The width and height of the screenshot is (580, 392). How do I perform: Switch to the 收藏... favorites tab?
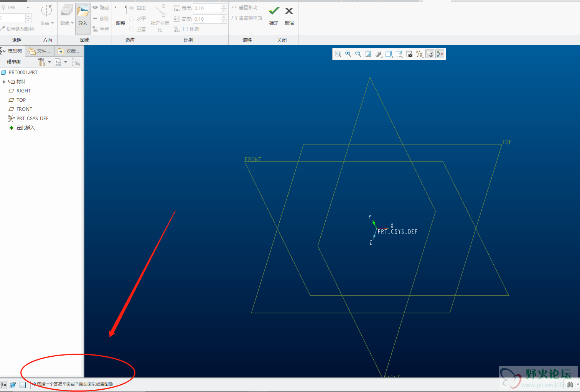[69, 51]
